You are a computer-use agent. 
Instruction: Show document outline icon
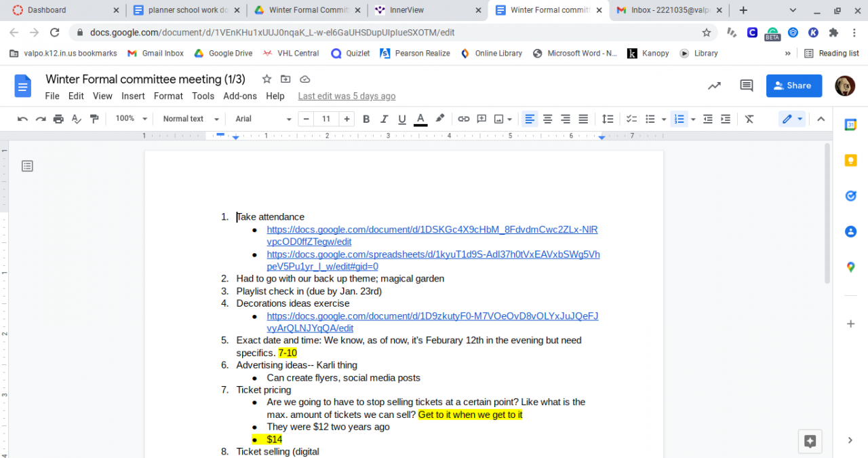tap(27, 166)
